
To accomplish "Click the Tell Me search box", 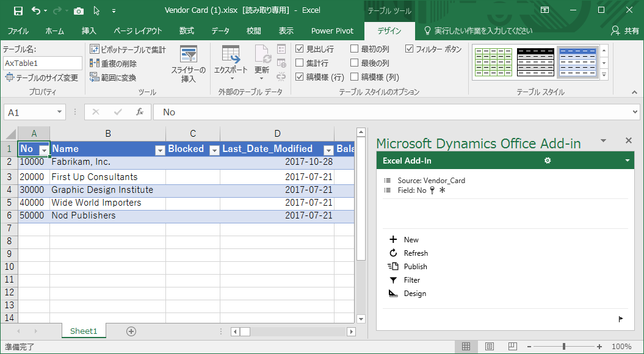I will (479, 31).
